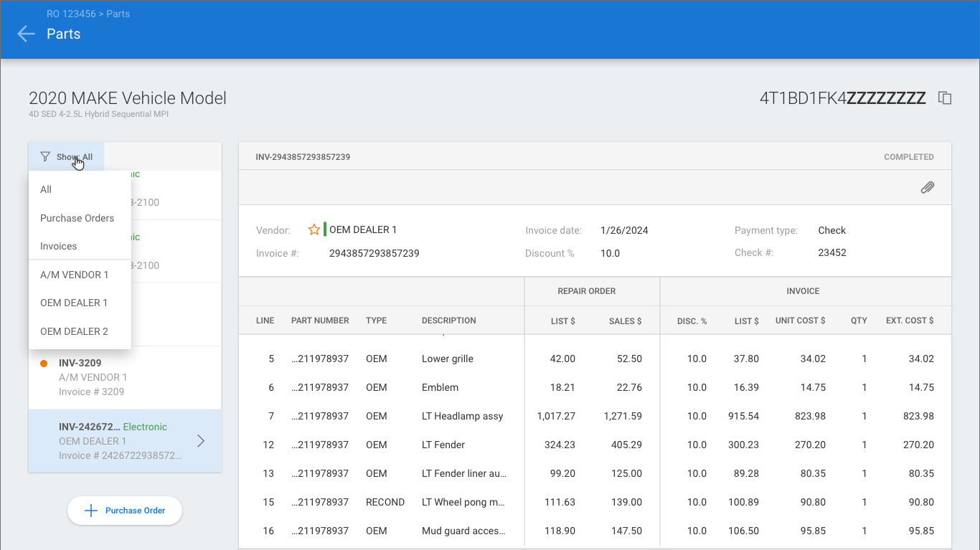Copy the VIN using the copy icon
Screen dimensions: 980x550
coord(946,98)
